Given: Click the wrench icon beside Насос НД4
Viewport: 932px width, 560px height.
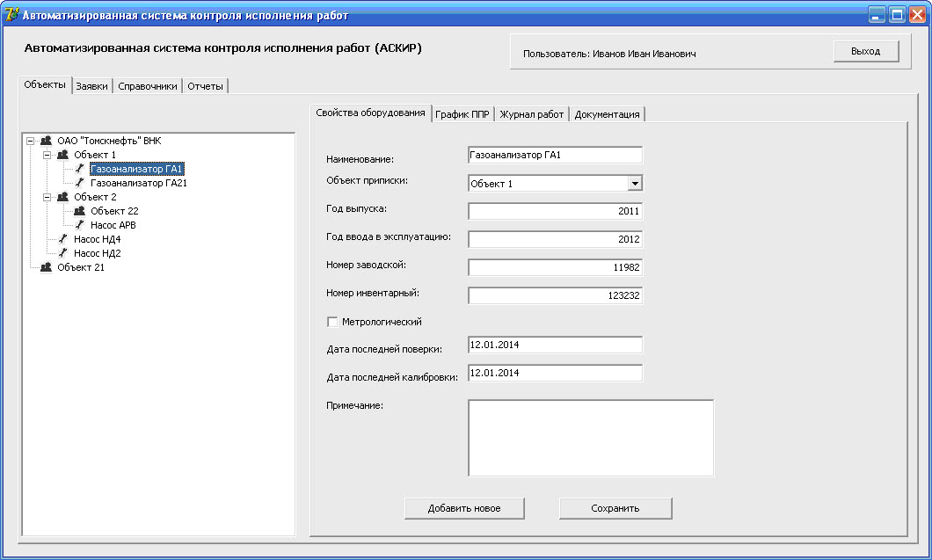Looking at the screenshot, I should (63, 239).
